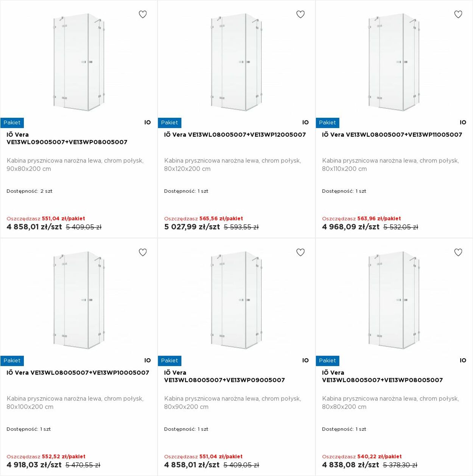Open product IÖ Vera VE13WL09005007+VE13WP08005007 title link
The width and height of the screenshot is (473, 476).
pyautogui.click(x=67, y=138)
